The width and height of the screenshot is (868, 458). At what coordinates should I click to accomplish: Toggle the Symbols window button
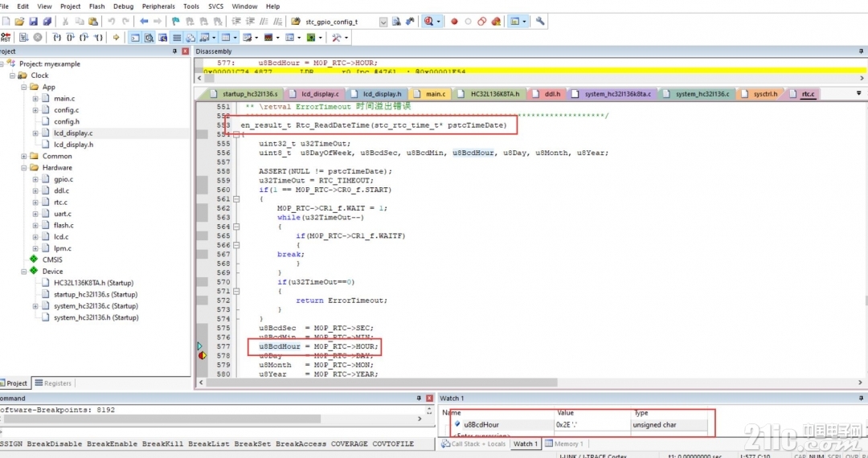pyautogui.click(x=162, y=38)
